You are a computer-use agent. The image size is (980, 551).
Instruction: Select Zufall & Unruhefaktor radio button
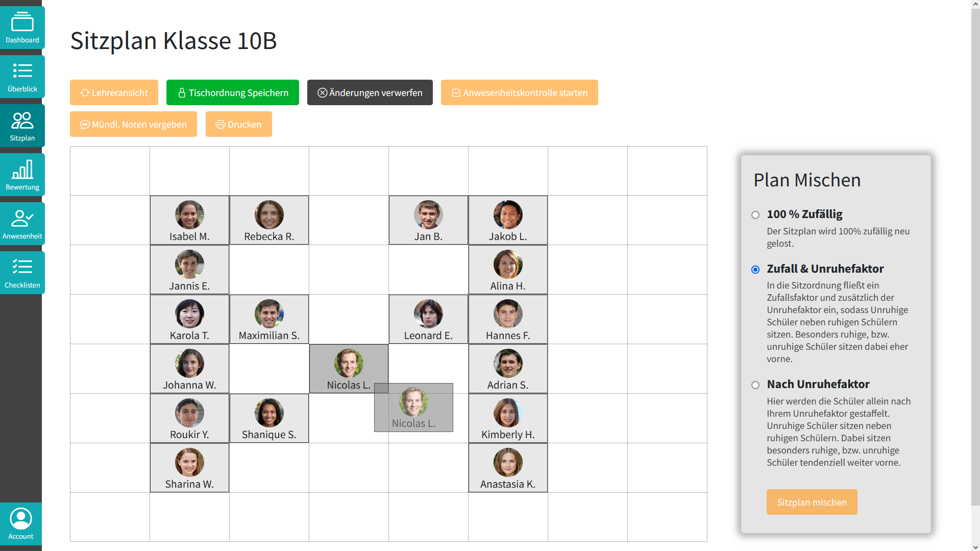755,270
